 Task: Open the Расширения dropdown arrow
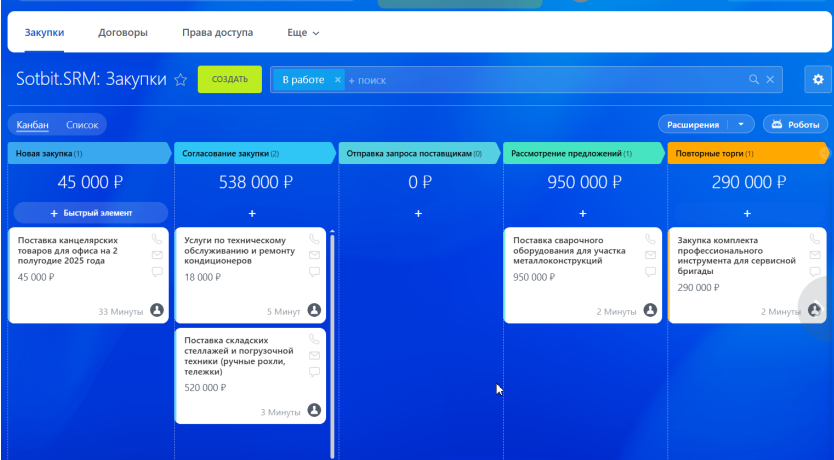[741, 124]
